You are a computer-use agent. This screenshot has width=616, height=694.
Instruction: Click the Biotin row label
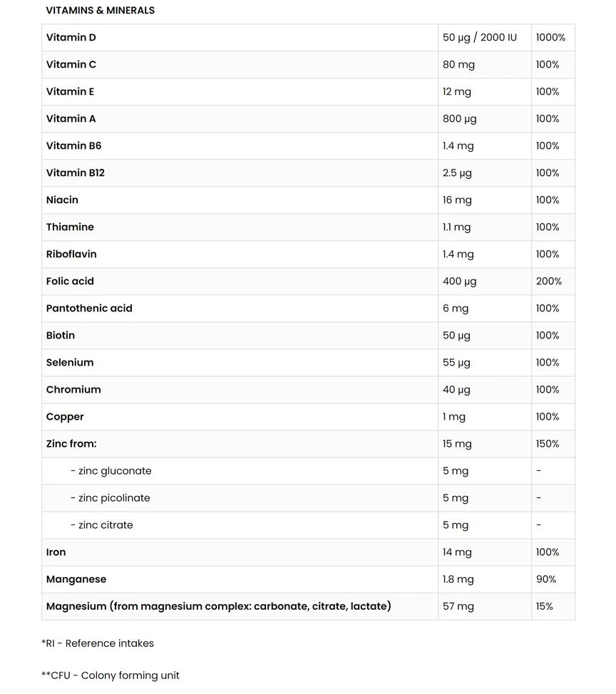(x=61, y=336)
